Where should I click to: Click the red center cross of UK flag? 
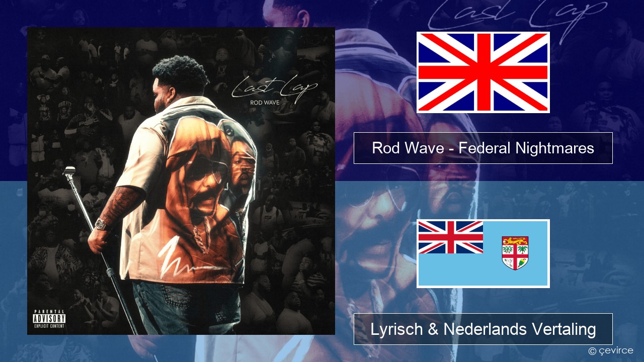point(483,72)
